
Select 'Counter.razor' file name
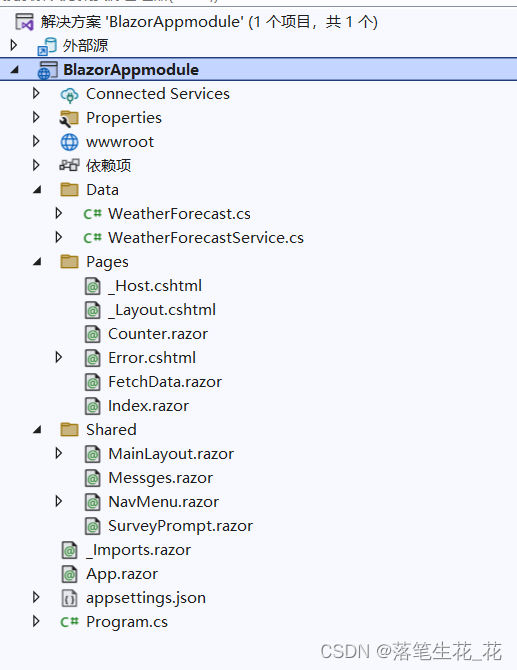point(158,334)
